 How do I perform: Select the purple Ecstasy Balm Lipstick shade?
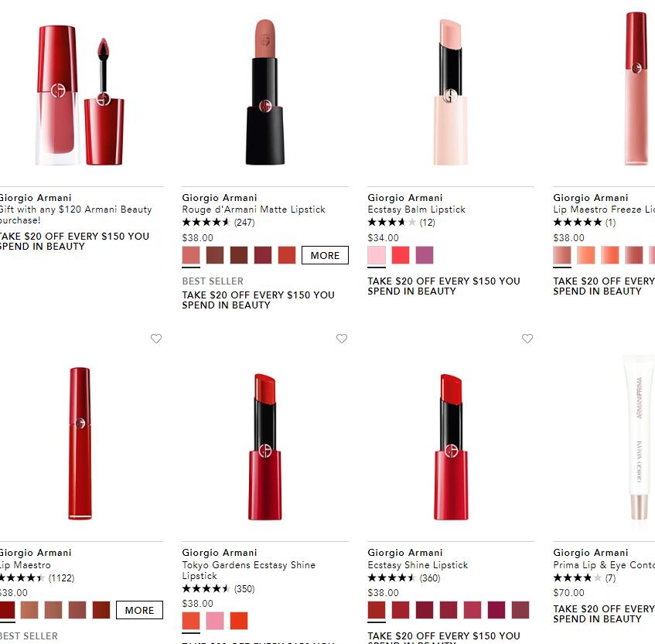click(425, 255)
